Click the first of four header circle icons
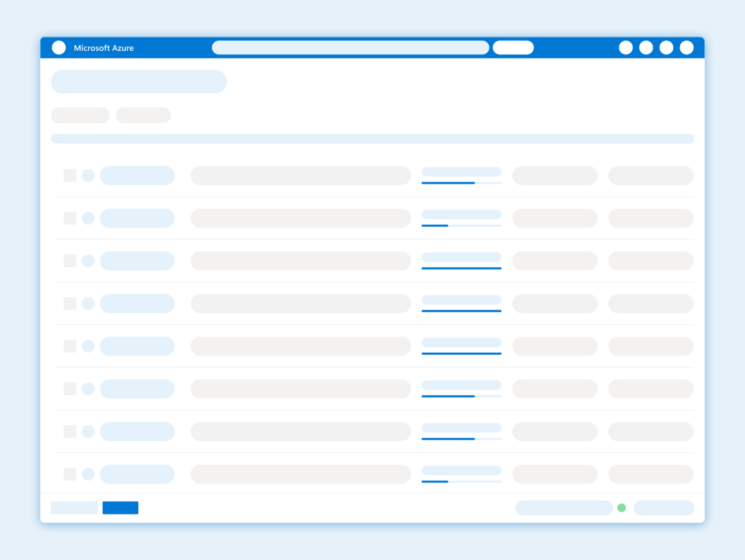The image size is (745, 560). tap(625, 47)
